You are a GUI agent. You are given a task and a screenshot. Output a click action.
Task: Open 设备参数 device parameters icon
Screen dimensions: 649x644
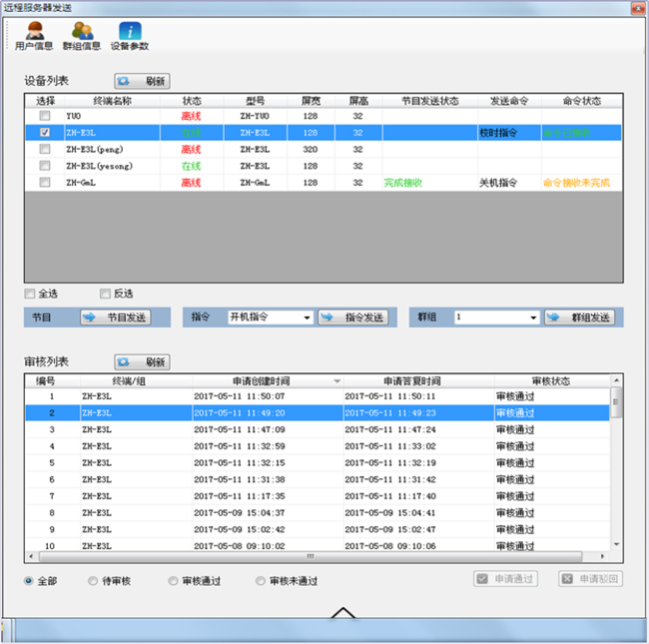coord(130,35)
